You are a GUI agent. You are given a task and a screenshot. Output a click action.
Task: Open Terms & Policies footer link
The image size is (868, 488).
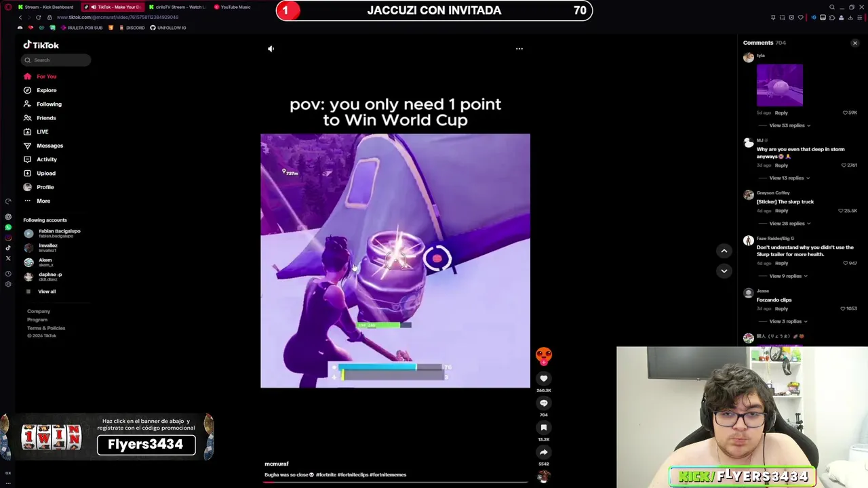[x=46, y=328]
